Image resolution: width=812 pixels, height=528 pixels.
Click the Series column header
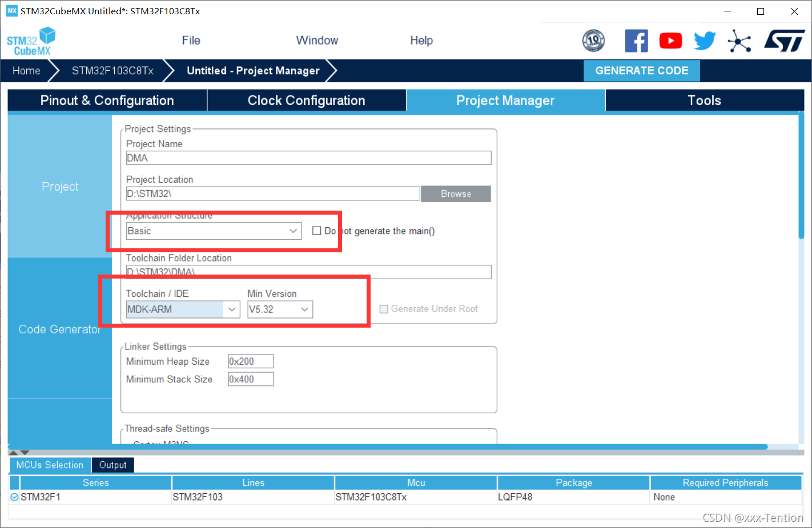(95, 483)
